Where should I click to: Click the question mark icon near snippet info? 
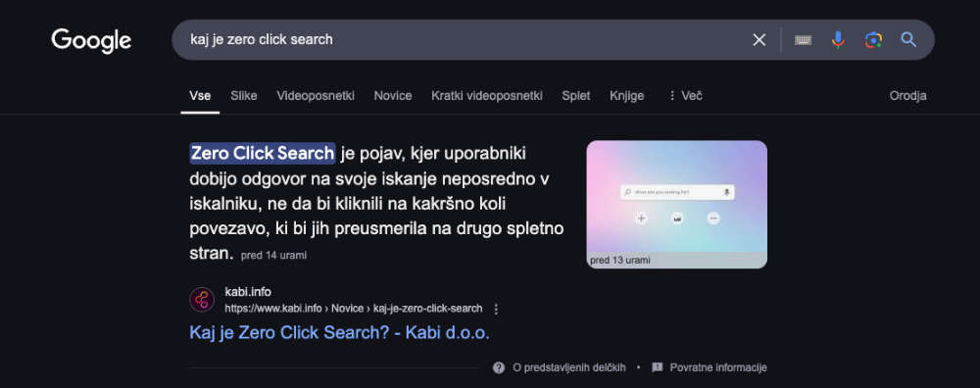pos(498,367)
